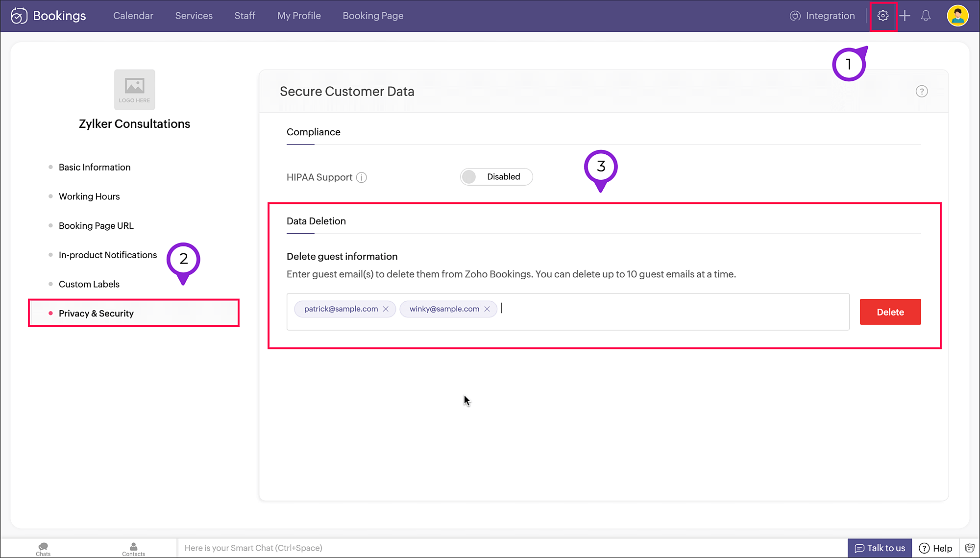Remove the winky@sample.com email chip

click(487, 309)
